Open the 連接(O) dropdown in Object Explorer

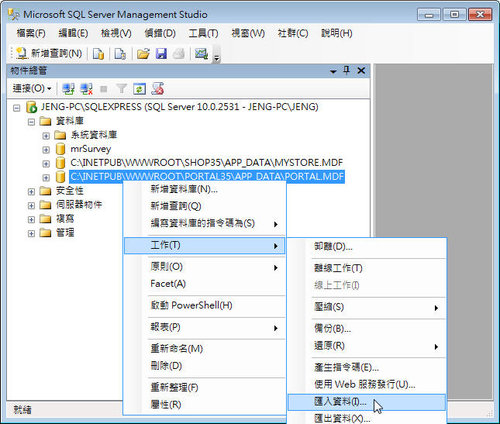click(32, 89)
